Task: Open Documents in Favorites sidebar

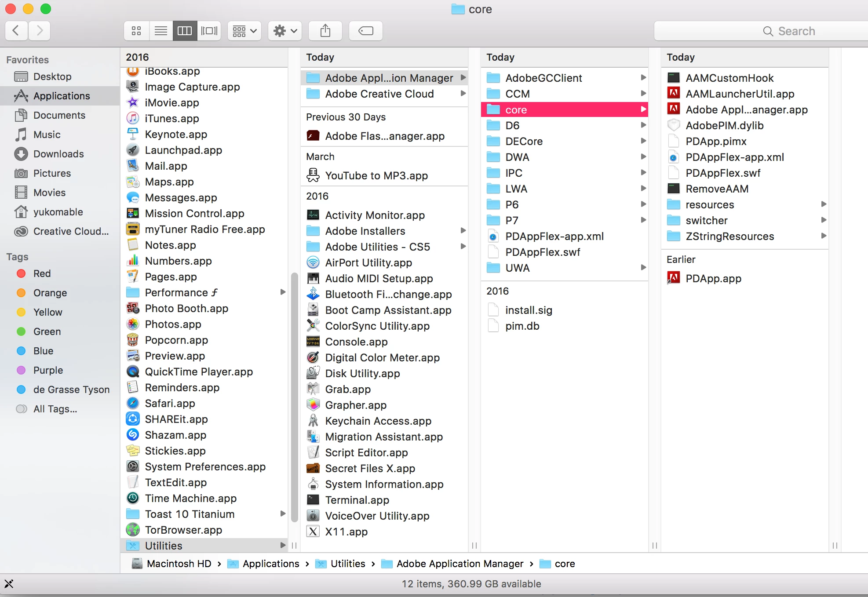Action: [59, 115]
